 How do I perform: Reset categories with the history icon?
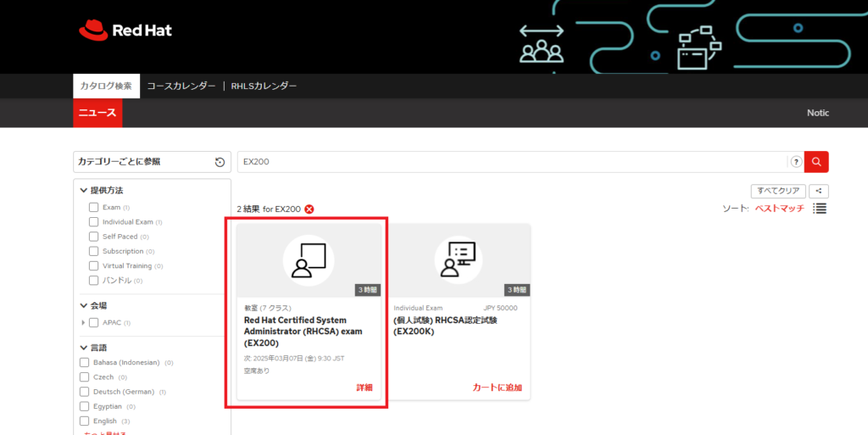point(220,162)
